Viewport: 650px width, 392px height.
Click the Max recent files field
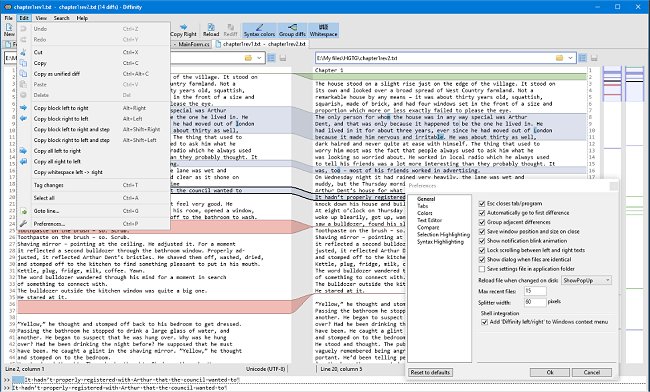[535, 291]
